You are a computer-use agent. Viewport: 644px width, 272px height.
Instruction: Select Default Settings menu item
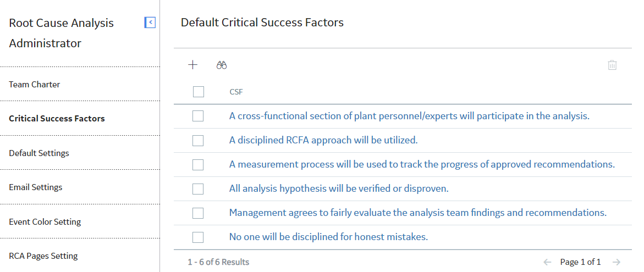(x=39, y=153)
